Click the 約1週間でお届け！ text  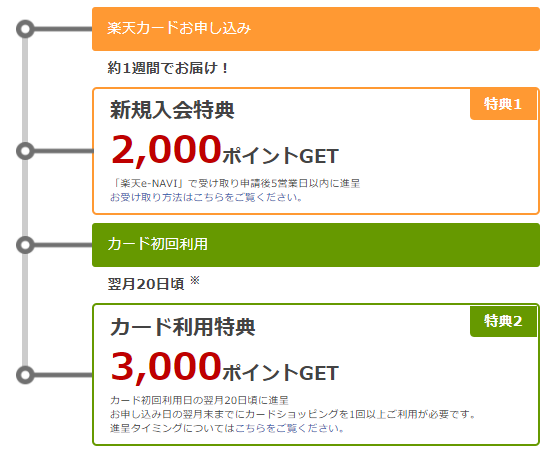click(x=168, y=68)
